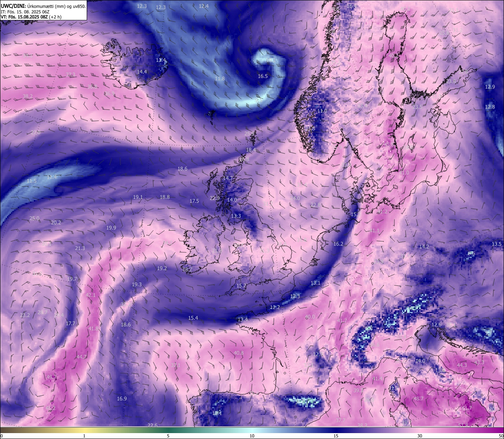Click the 19.2 value west of Ireland
The image size is (504, 439).
(162, 269)
